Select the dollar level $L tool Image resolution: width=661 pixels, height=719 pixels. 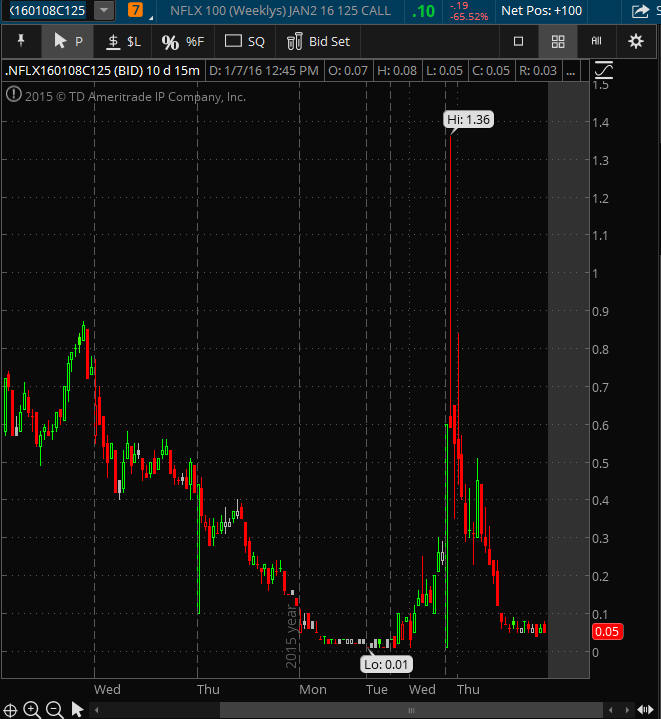(123, 42)
